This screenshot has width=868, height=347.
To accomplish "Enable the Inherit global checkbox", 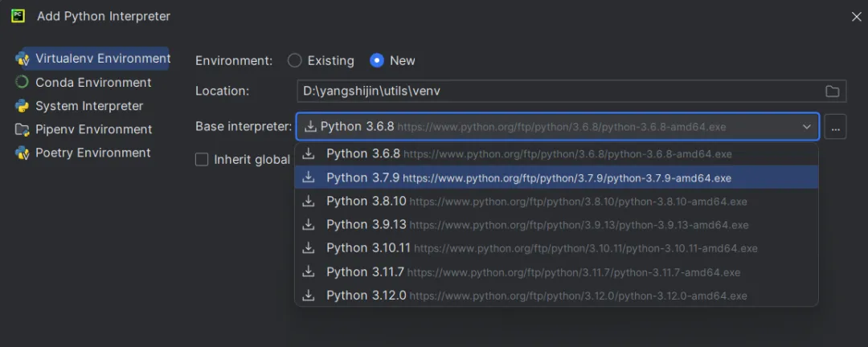I will (202, 160).
